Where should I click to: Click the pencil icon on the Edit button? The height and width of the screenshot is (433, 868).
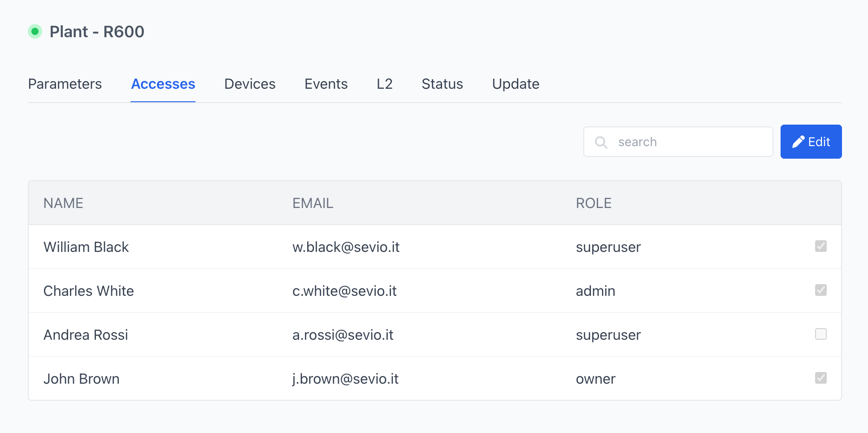coord(798,142)
